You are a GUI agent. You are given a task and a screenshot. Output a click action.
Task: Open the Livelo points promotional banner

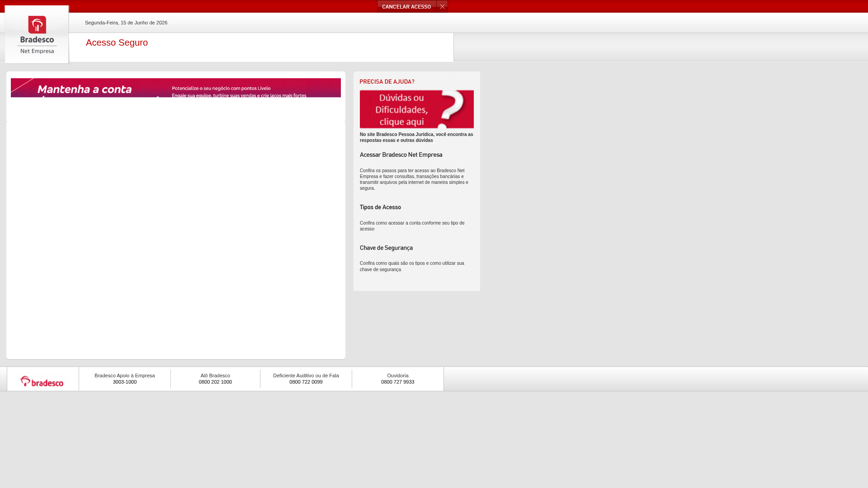[176, 88]
